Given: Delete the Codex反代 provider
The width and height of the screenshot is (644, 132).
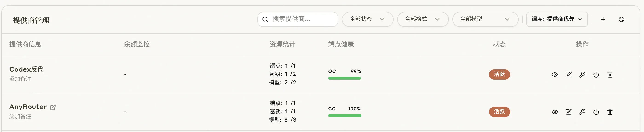Looking at the screenshot, I should point(610,75).
